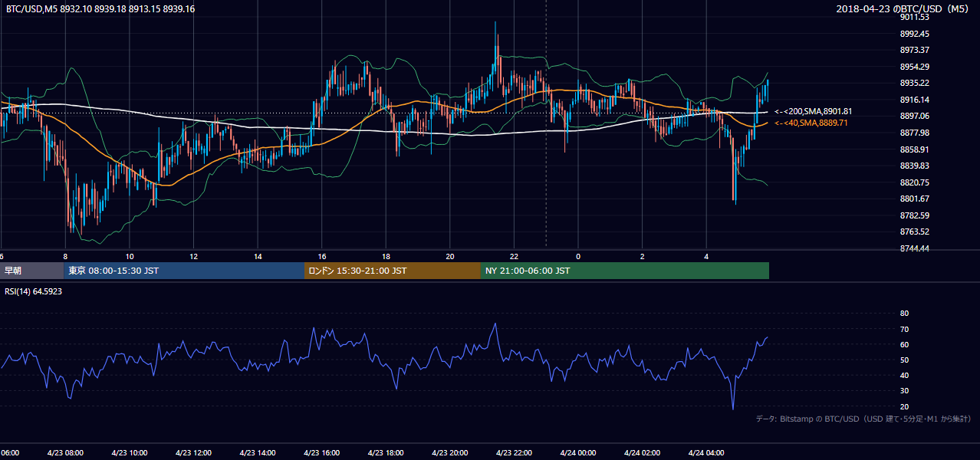Click the NY 21:00-06:00 JST session bar
Image resolution: width=980 pixels, height=460 pixels.
[625, 271]
